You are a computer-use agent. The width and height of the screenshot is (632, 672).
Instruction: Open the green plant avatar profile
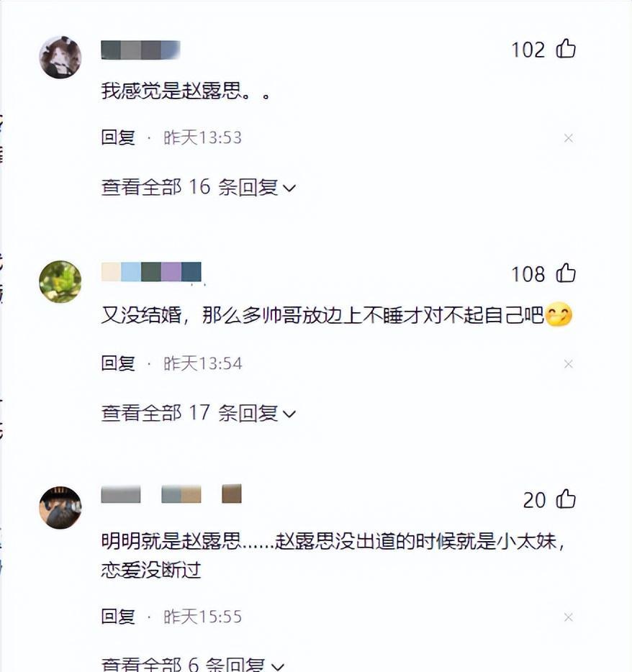tap(60, 281)
